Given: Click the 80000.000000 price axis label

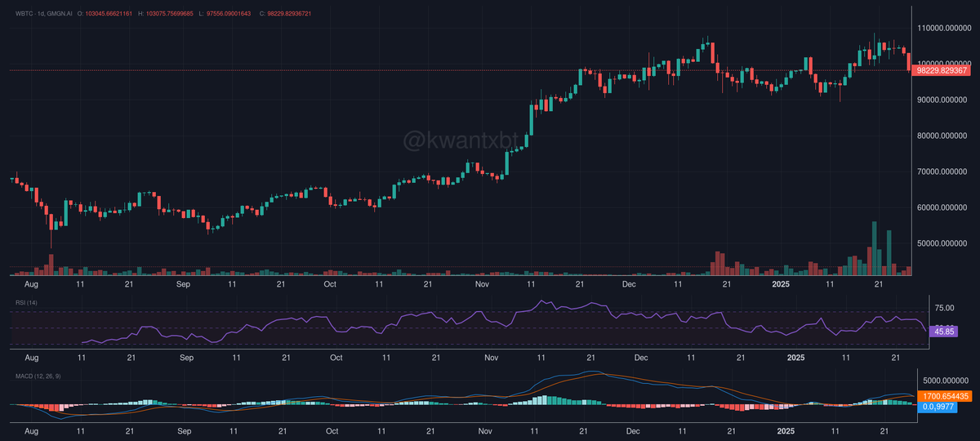Looking at the screenshot, I should (942, 136).
